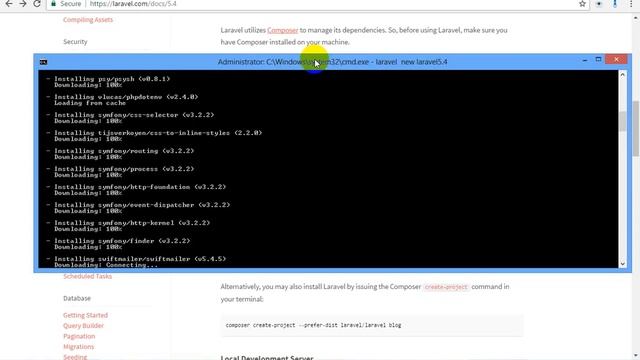Click the Secure padlock icon
This screenshot has height=360, width=640.
coord(53,3)
